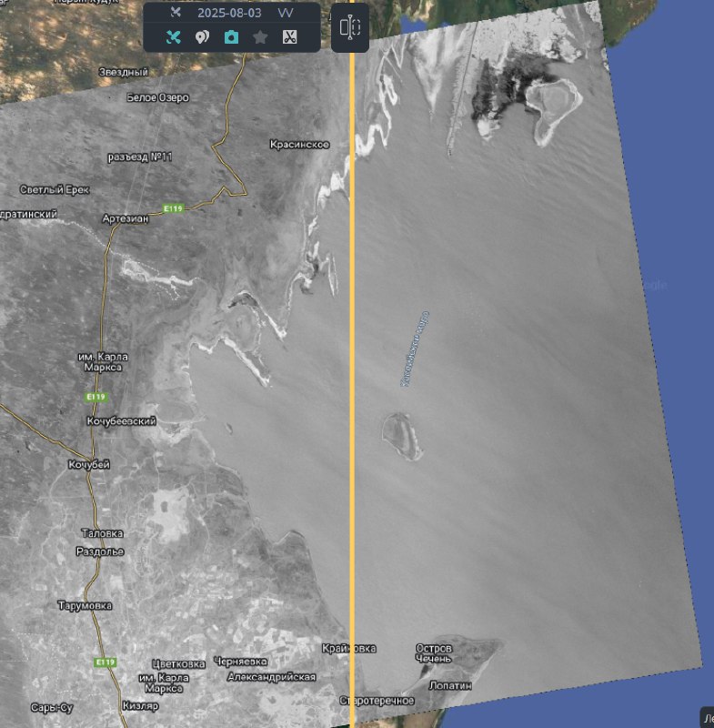Click the E119 road shield near Кизляр
This screenshot has width=714, height=728.
click(105, 662)
